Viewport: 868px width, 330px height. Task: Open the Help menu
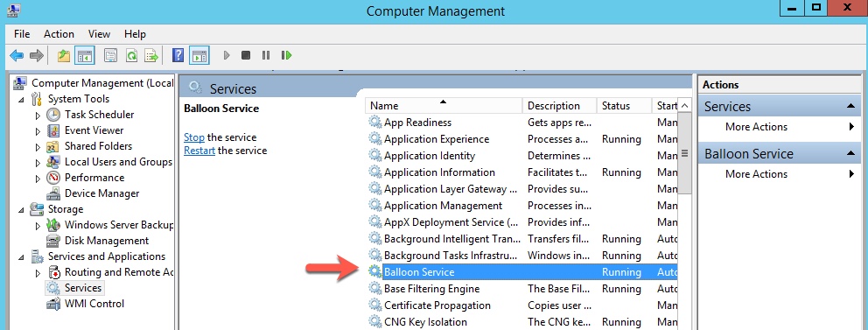[135, 34]
